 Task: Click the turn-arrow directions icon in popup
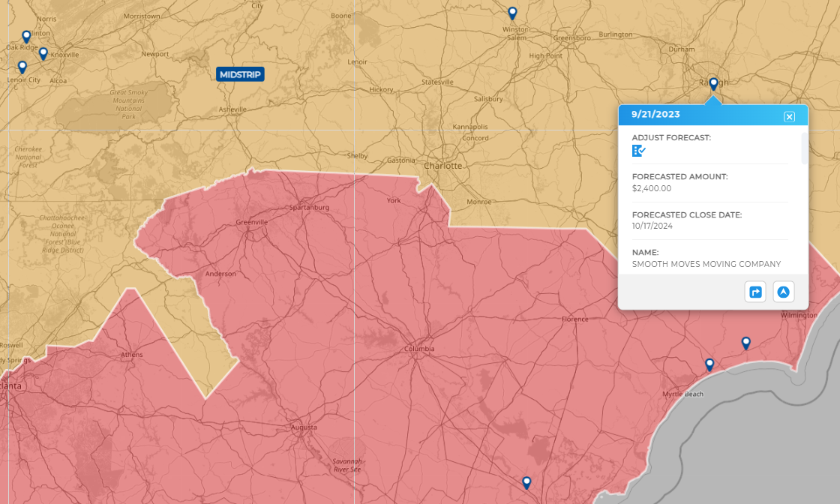(x=755, y=292)
